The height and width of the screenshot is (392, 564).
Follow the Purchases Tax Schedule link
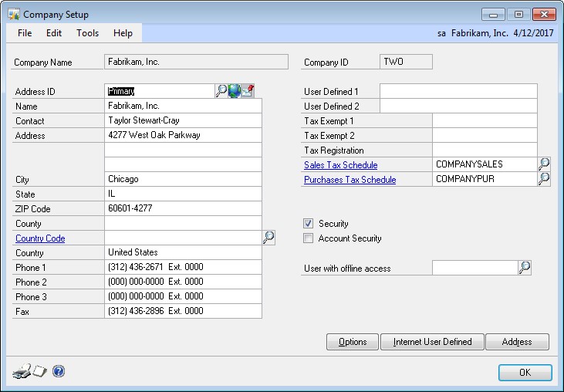click(350, 180)
